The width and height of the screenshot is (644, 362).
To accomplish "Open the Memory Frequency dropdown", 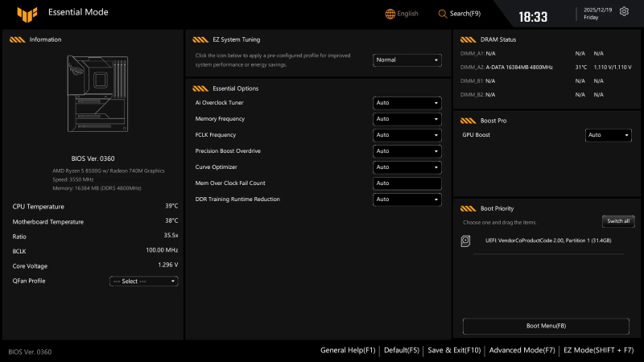I will pyautogui.click(x=407, y=119).
